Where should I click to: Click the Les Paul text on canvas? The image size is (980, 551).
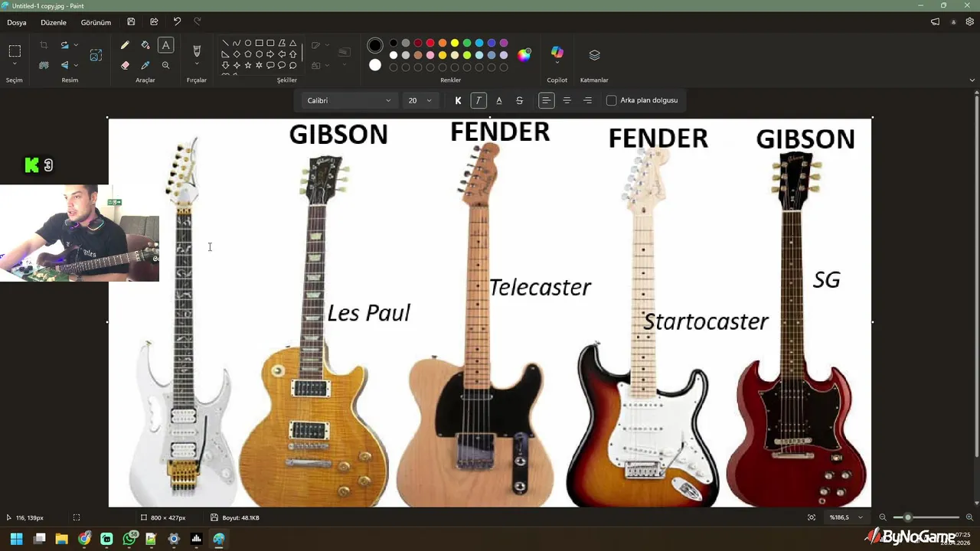click(x=369, y=313)
